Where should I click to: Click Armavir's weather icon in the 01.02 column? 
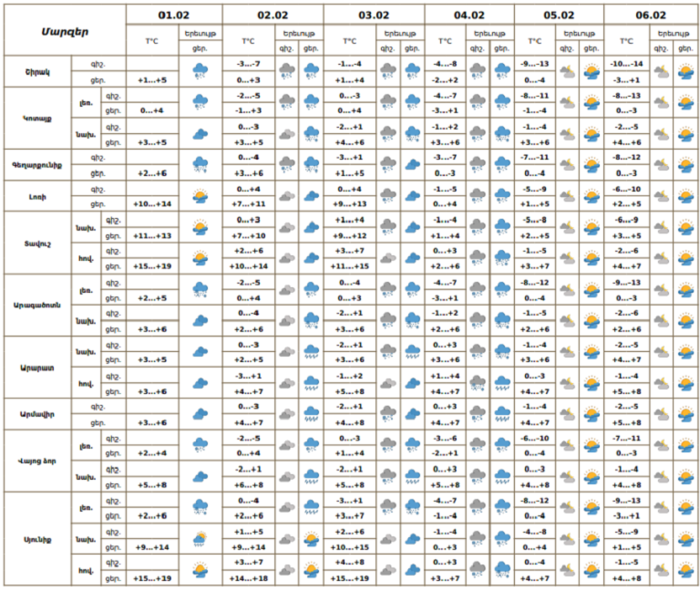tap(201, 414)
